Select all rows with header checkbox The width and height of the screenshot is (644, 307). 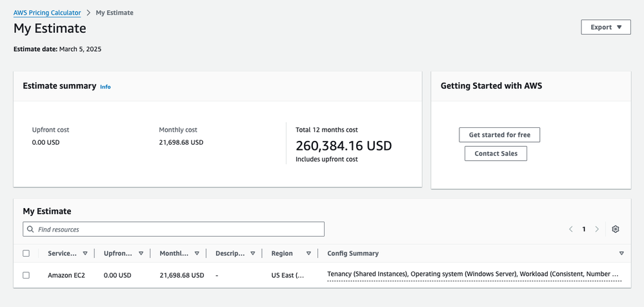click(26, 253)
